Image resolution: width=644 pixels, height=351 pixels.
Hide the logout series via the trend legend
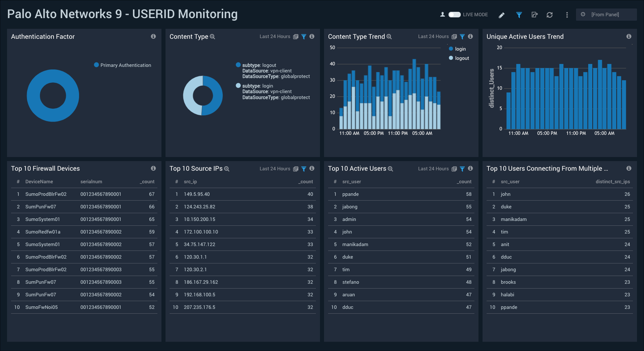(x=459, y=58)
